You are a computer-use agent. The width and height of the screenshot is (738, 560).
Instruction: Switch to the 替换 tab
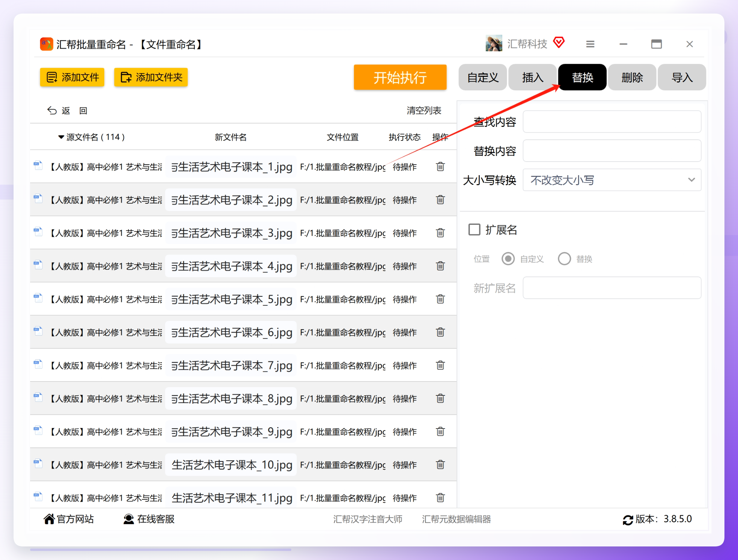tap(582, 77)
